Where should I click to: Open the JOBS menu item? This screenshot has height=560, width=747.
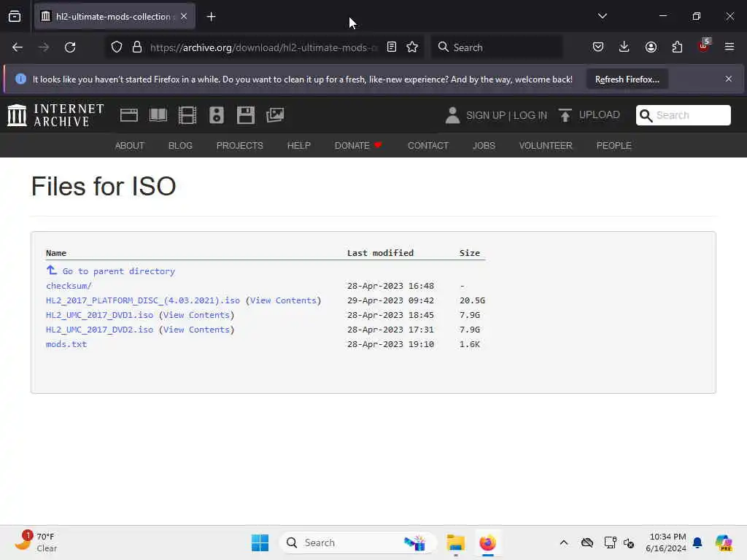484,146
